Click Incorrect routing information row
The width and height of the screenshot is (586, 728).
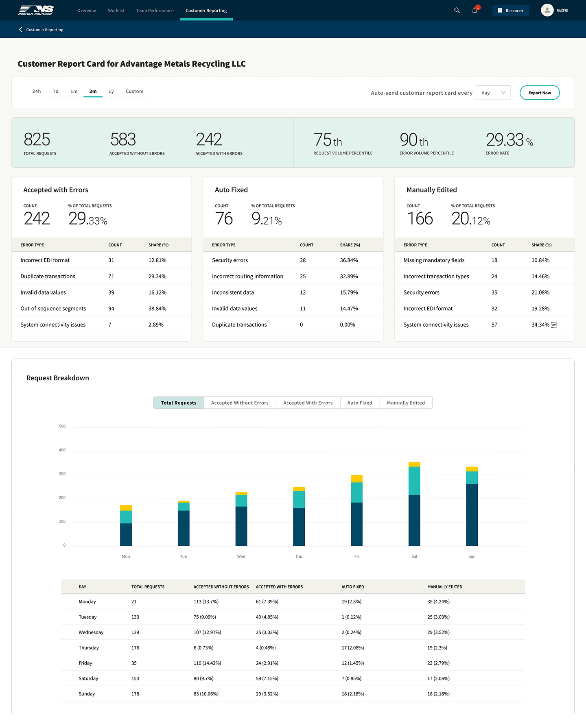(293, 276)
